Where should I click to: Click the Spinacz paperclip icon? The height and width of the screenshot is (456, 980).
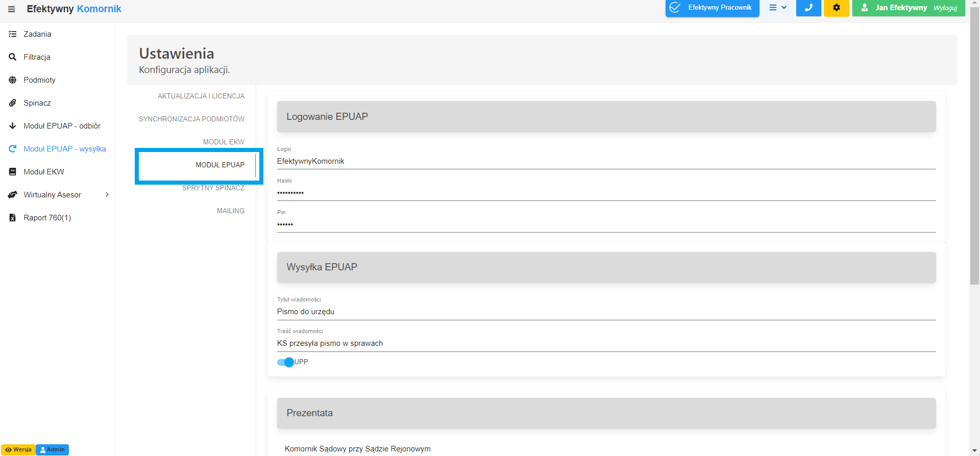(13, 103)
